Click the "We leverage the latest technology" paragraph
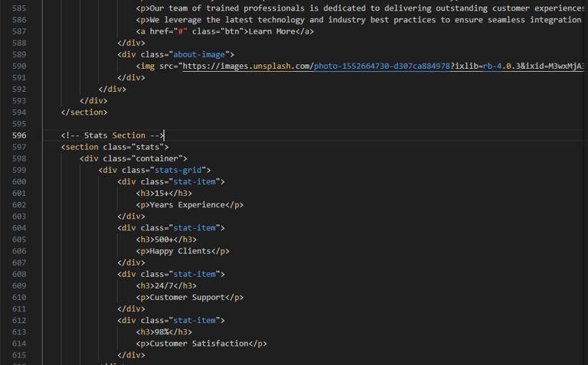 [360, 20]
